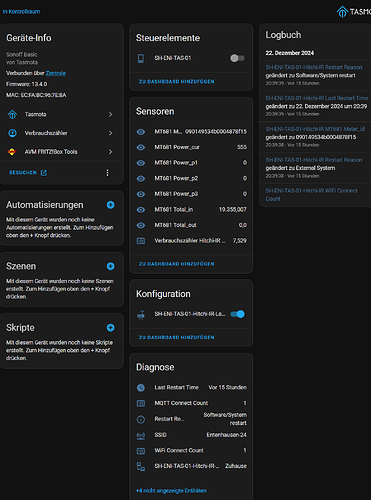Click eye icon for MT681 Total_out
Image resolution: width=371 pixels, height=500 pixels.
(x=141, y=225)
